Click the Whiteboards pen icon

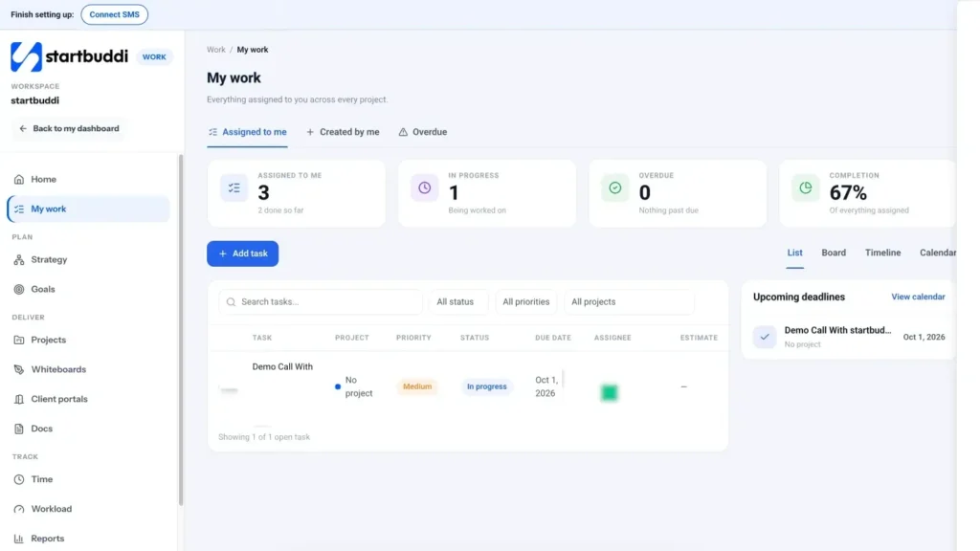19,370
